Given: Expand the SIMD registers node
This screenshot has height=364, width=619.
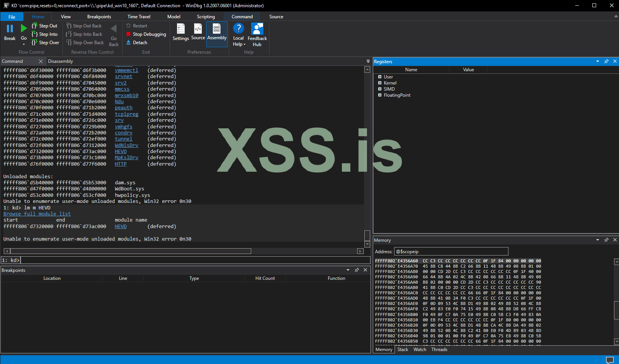Looking at the screenshot, I should click(380, 89).
